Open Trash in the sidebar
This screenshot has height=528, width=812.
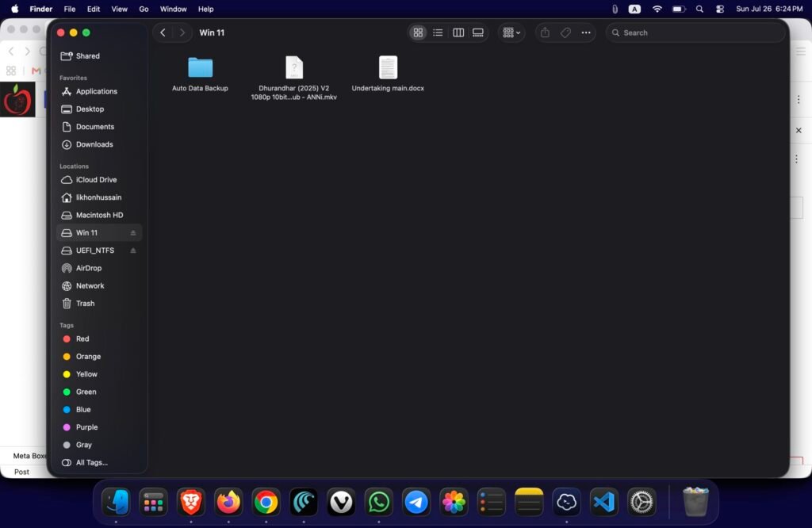[99, 304]
